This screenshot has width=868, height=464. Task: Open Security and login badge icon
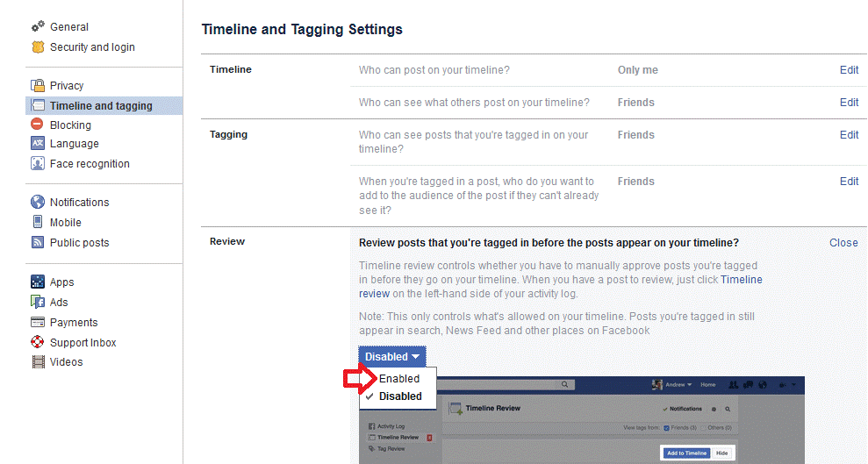(x=38, y=47)
